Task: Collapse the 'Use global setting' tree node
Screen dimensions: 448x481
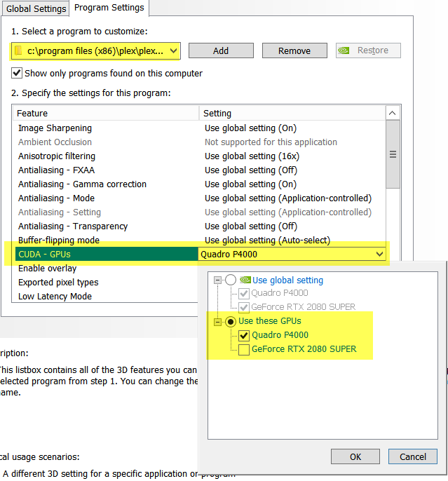Action: [218, 280]
